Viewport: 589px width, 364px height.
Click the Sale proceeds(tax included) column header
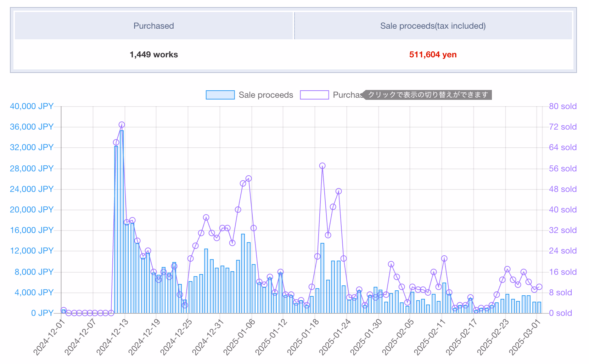(433, 26)
